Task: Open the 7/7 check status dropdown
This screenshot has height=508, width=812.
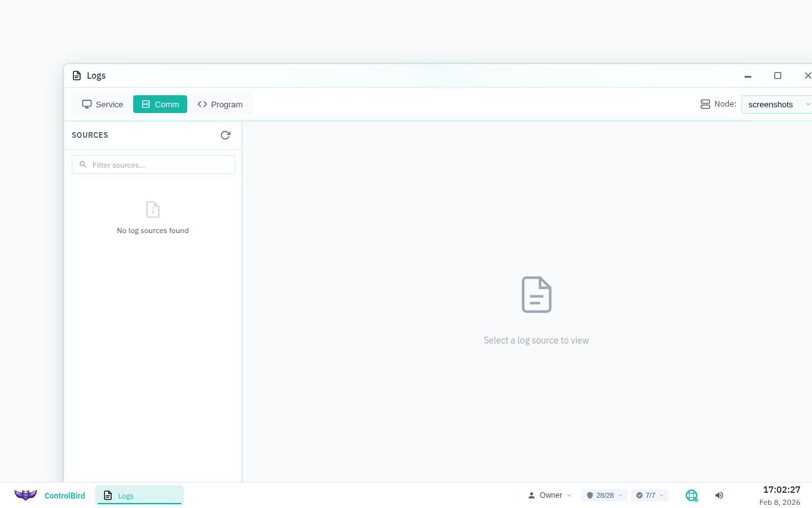Action: (x=650, y=495)
